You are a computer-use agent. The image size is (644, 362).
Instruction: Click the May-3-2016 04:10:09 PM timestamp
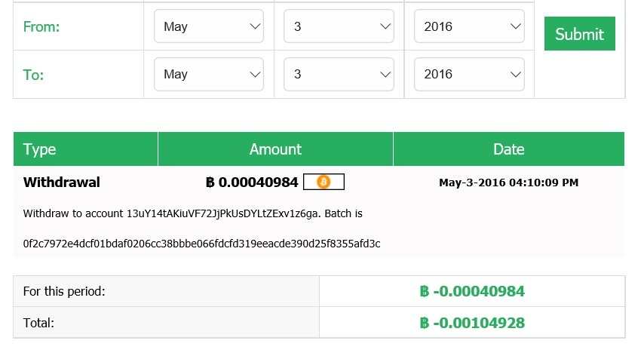tap(508, 183)
